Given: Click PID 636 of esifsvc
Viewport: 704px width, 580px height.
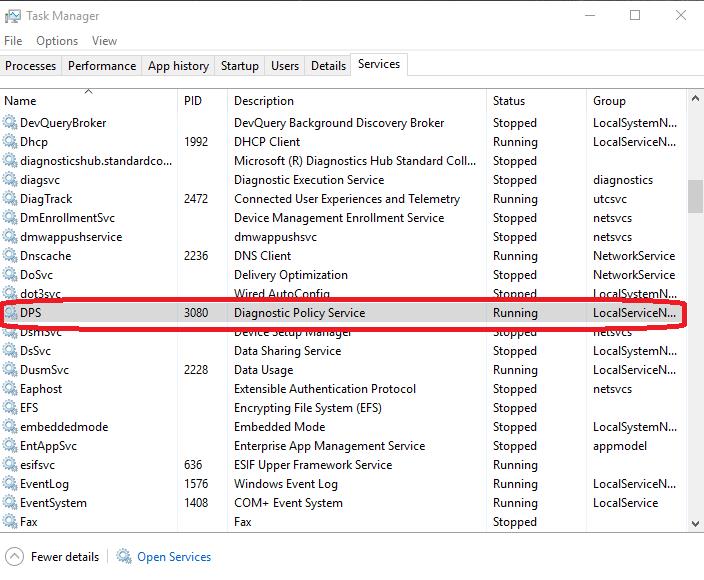Looking at the screenshot, I should [193, 465].
